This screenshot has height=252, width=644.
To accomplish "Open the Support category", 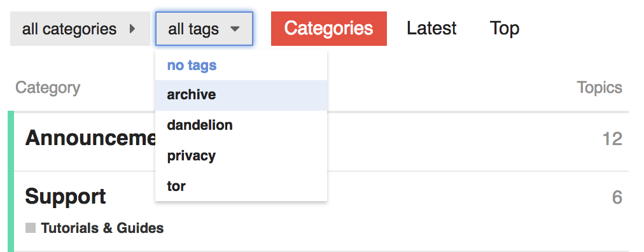I will pos(66,197).
